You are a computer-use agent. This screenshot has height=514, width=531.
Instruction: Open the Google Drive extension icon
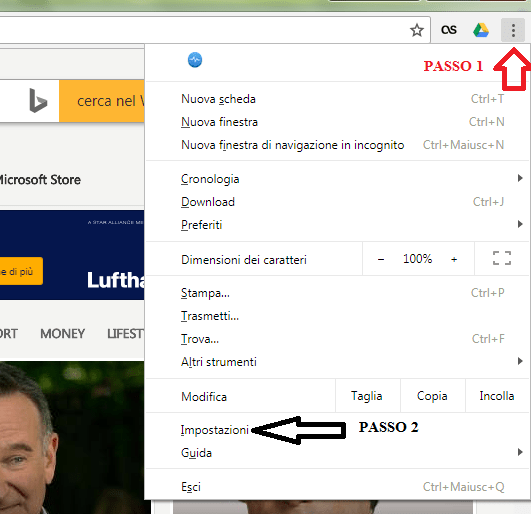coord(481,30)
